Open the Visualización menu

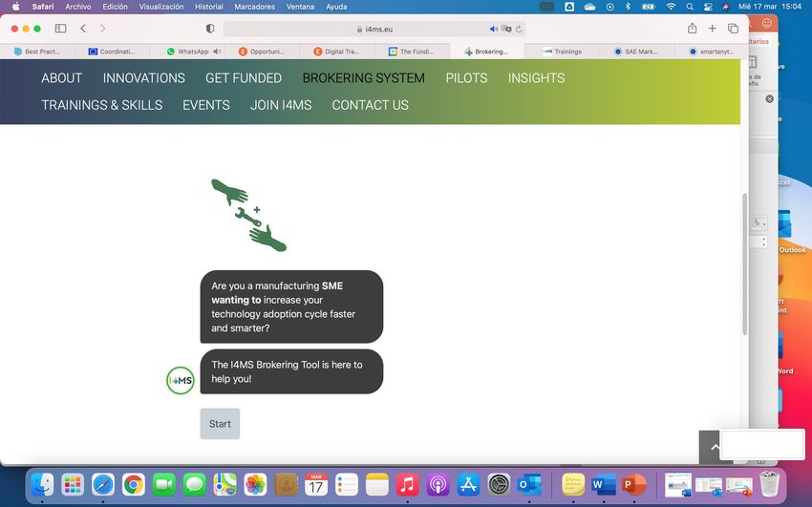pyautogui.click(x=161, y=7)
